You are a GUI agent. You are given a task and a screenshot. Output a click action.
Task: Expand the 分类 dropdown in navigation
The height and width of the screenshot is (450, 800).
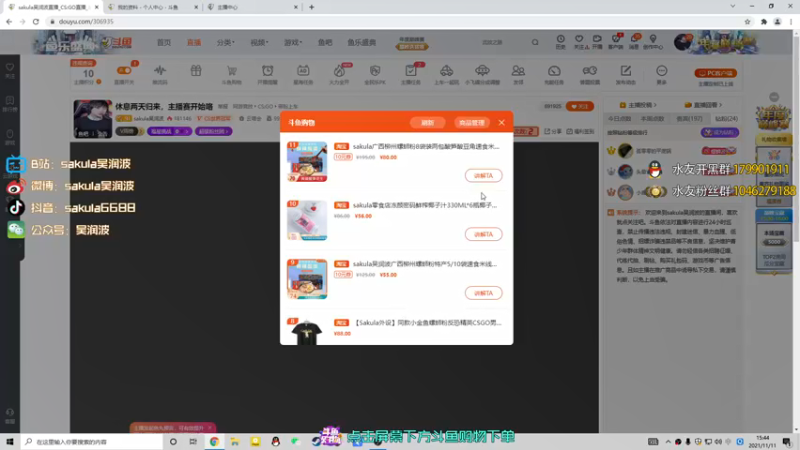click(x=226, y=42)
